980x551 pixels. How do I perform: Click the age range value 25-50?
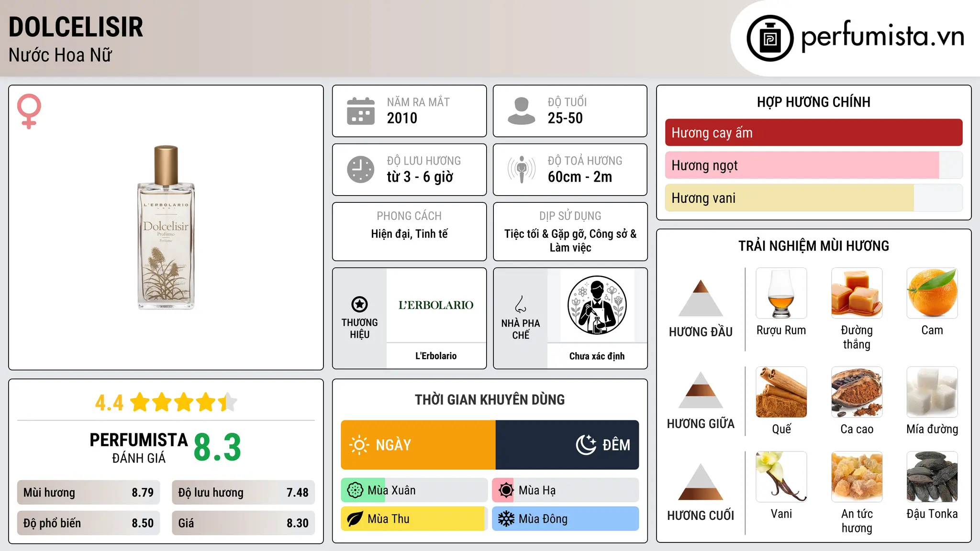(565, 118)
